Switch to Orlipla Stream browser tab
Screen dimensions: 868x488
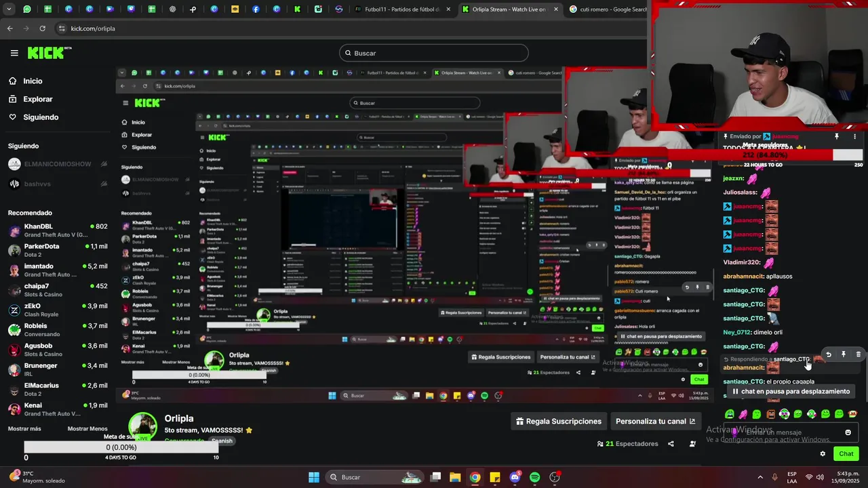point(509,9)
